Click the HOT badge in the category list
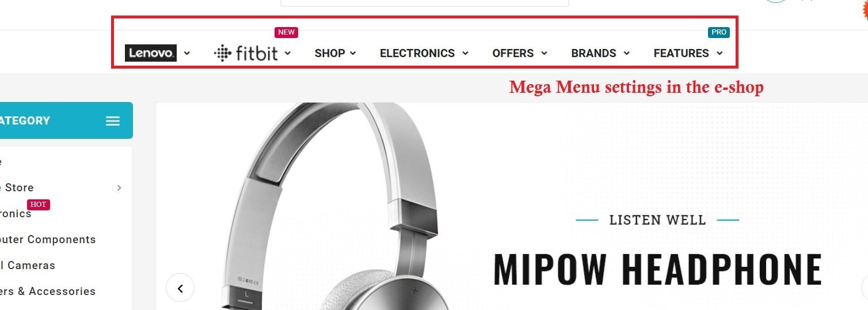Viewport: 868px width, 310px height. click(x=38, y=205)
